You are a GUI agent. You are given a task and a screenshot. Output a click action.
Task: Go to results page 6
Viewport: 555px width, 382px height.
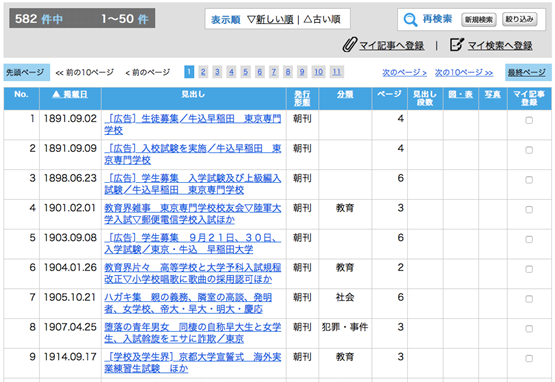260,72
